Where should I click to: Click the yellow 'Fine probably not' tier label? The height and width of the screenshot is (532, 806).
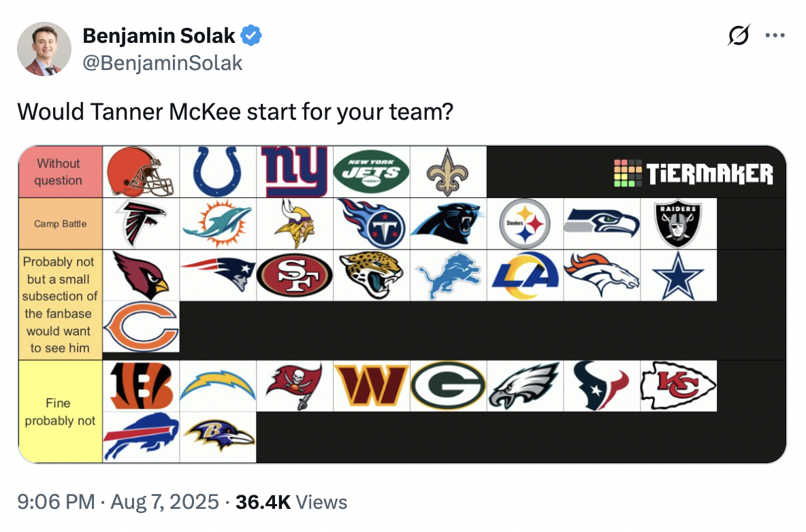point(60,412)
